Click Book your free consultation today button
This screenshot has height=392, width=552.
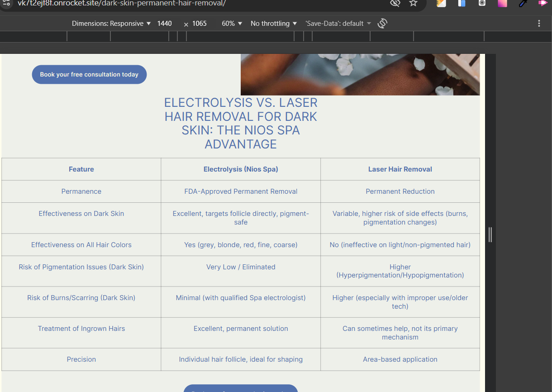click(x=89, y=75)
